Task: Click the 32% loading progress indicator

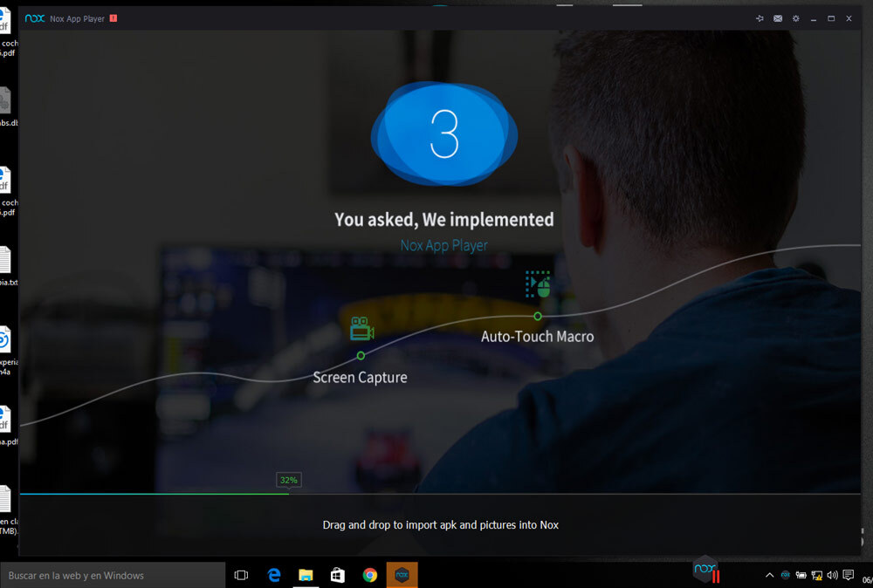Action: [x=288, y=480]
